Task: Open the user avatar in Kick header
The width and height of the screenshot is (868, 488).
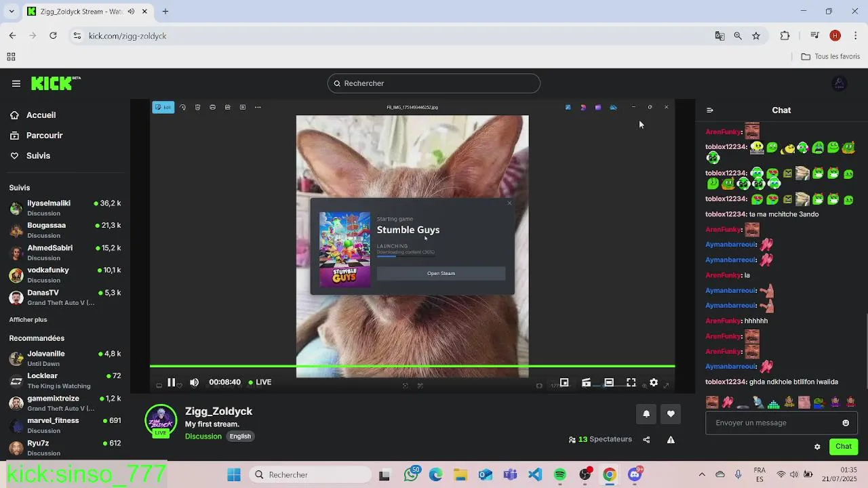Action: tap(839, 83)
